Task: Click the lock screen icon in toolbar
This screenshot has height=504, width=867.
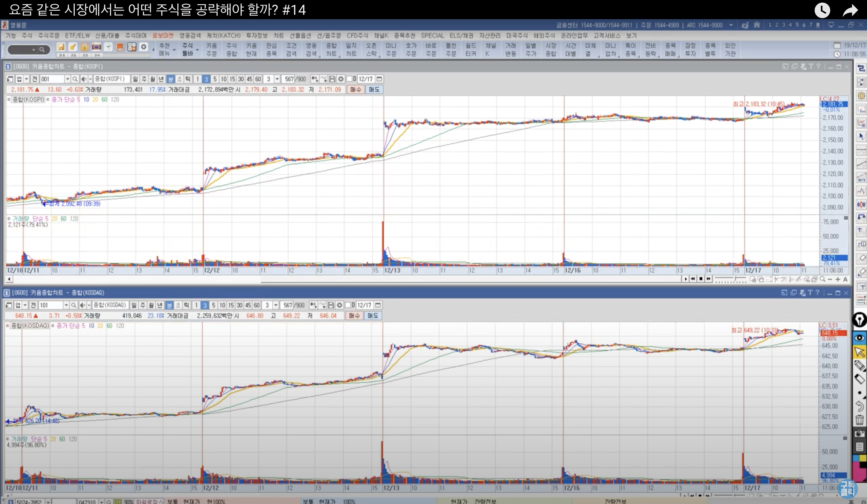Action: point(84,47)
